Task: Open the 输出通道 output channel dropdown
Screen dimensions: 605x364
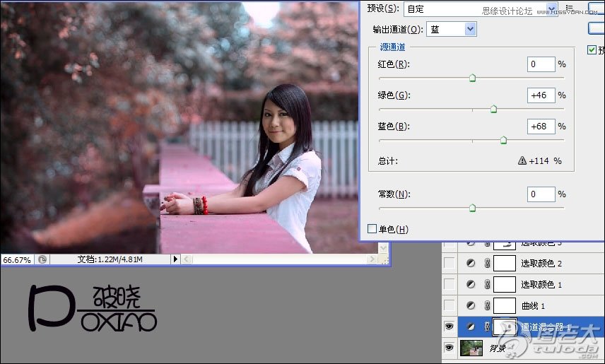Action: (x=452, y=30)
